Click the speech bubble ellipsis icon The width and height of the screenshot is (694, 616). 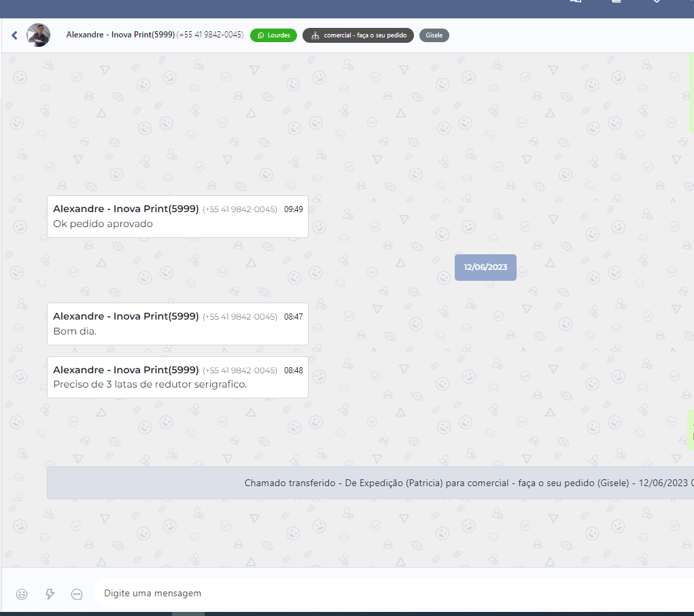(x=77, y=594)
